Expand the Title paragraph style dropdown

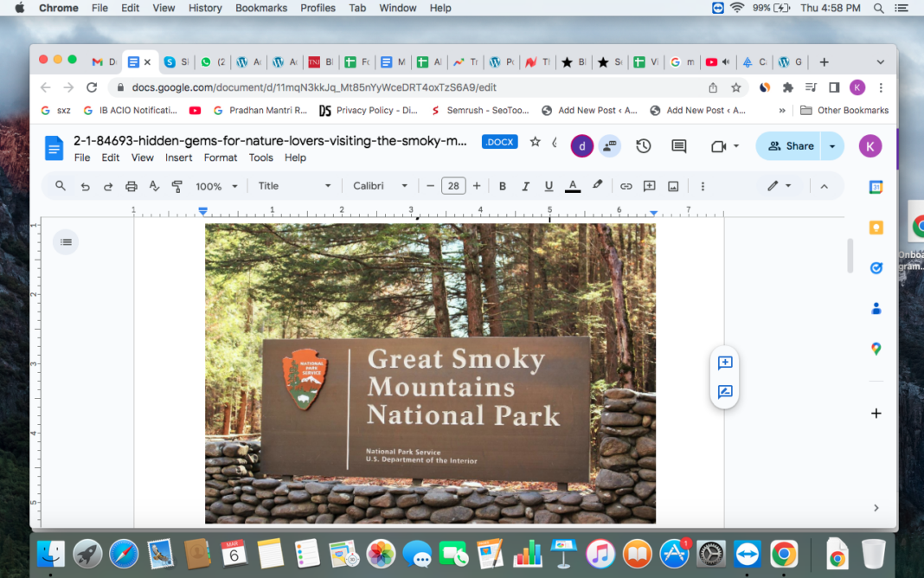coord(294,186)
